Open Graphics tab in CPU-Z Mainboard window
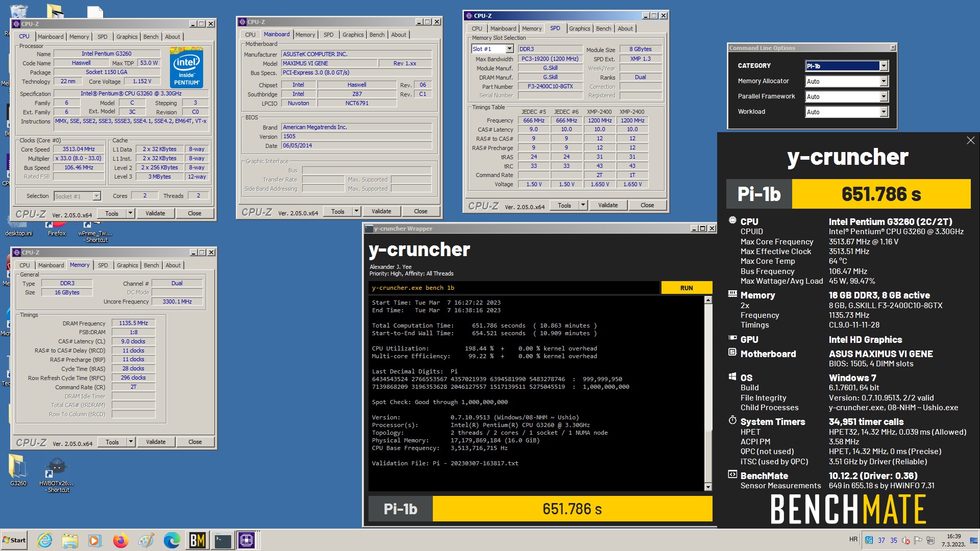The width and height of the screenshot is (980, 551). pos(353,35)
